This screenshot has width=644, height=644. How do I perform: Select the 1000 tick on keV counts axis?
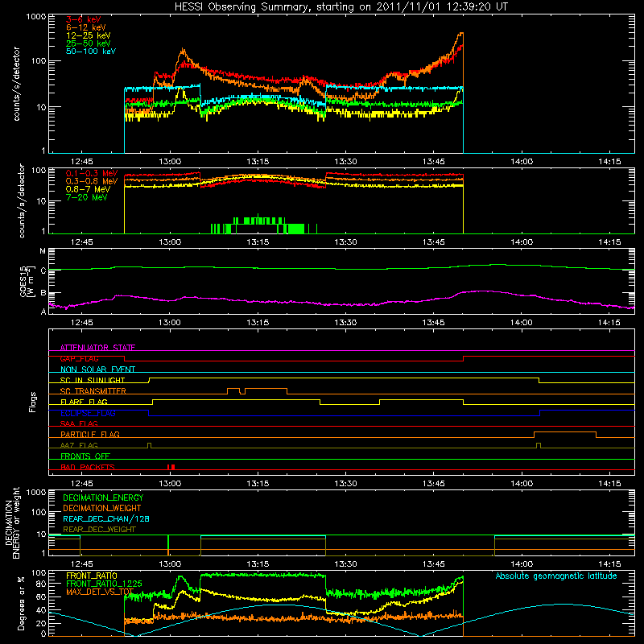click(x=36, y=17)
